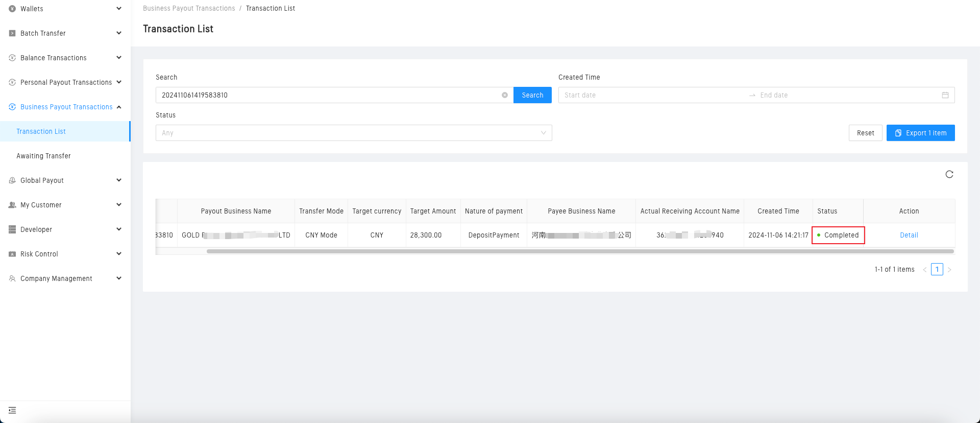Open the Transaction List submenu item
980x423 pixels.
pyautogui.click(x=65, y=131)
